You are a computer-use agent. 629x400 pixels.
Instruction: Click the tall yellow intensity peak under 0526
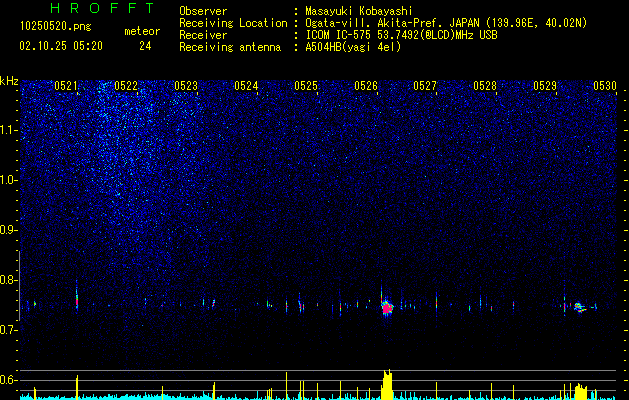(x=387, y=384)
